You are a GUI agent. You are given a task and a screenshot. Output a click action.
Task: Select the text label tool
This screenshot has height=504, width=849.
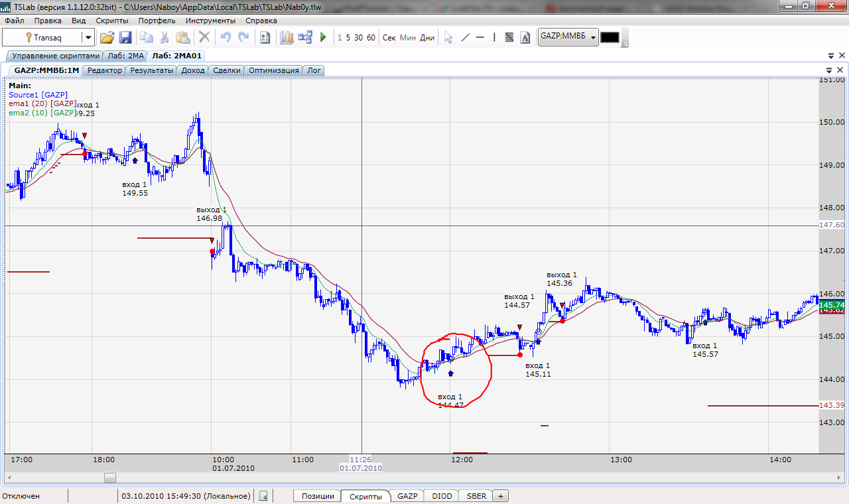click(x=525, y=37)
